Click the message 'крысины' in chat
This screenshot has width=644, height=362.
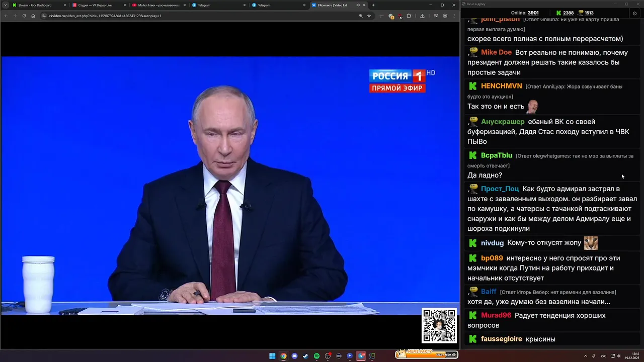(x=540, y=339)
